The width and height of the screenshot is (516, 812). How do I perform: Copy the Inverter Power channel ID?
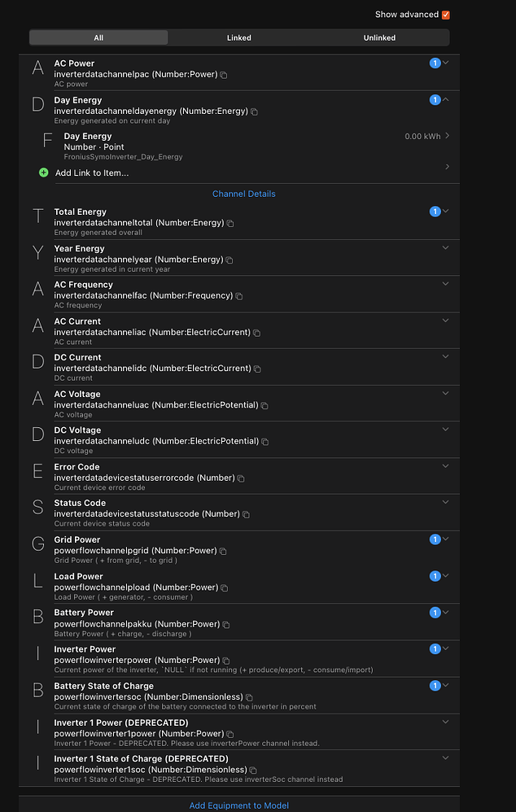tap(225, 660)
